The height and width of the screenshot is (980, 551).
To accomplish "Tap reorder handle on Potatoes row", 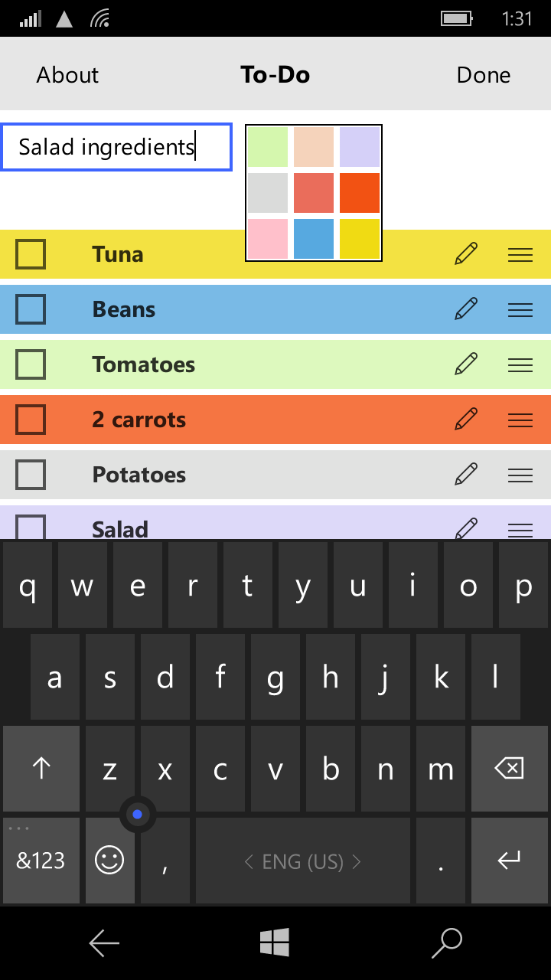I will [x=520, y=475].
